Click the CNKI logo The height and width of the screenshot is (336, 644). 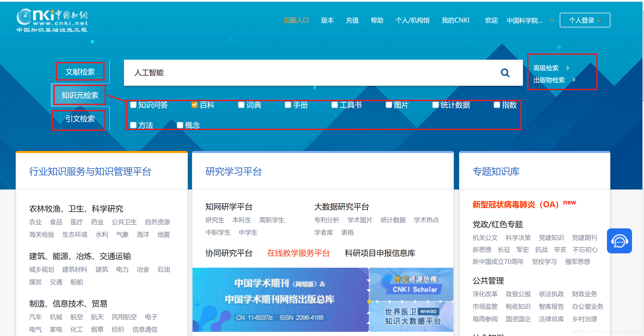pos(52,20)
